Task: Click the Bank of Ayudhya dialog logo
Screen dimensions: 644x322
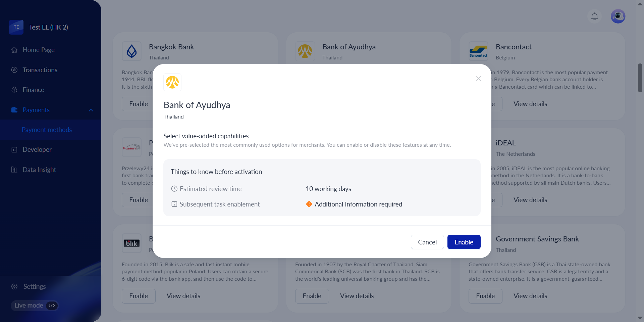Action: coord(172,82)
